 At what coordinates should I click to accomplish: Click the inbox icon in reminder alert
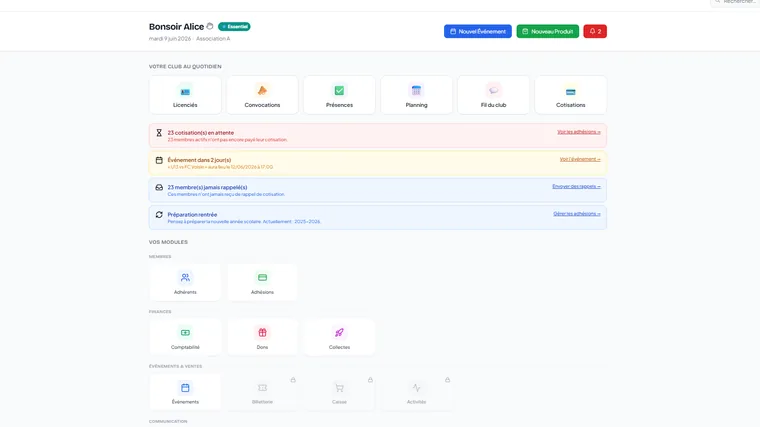[159, 187]
